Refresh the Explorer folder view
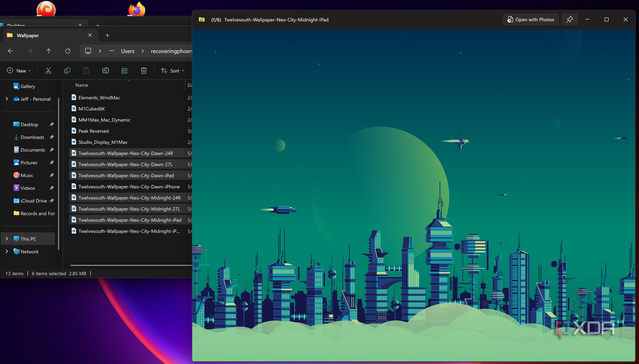The image size is (639, 364). [x=68, y=51]
